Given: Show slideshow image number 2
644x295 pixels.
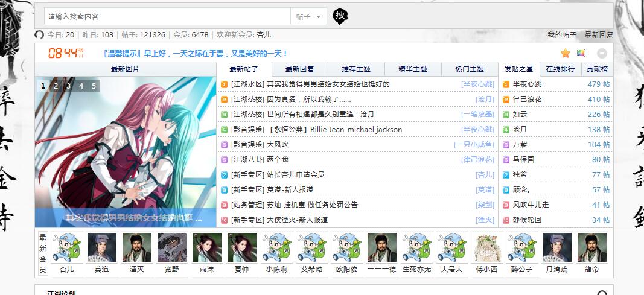Looking at the screenshot, I should click(x=56, y=86).
